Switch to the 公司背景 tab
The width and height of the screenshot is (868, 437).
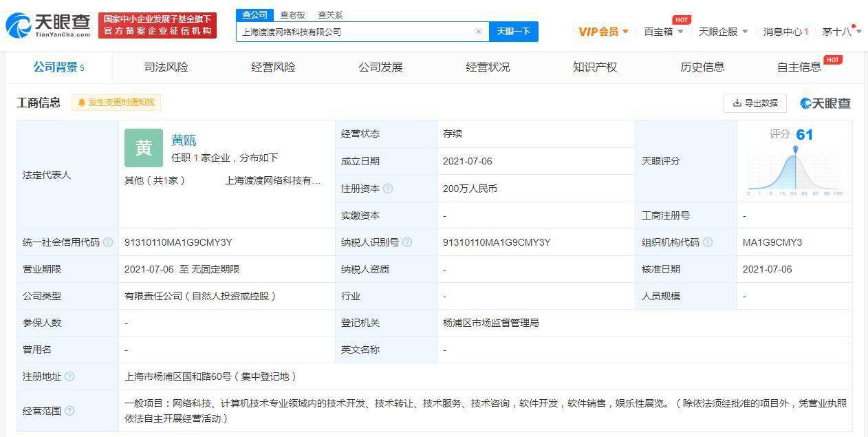point(59,67)
